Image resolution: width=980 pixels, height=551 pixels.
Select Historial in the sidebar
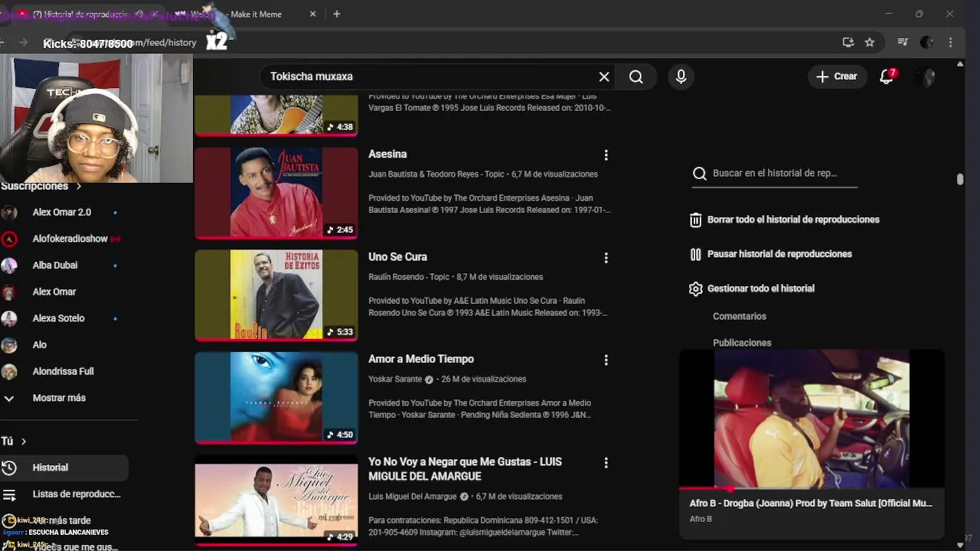64,468
